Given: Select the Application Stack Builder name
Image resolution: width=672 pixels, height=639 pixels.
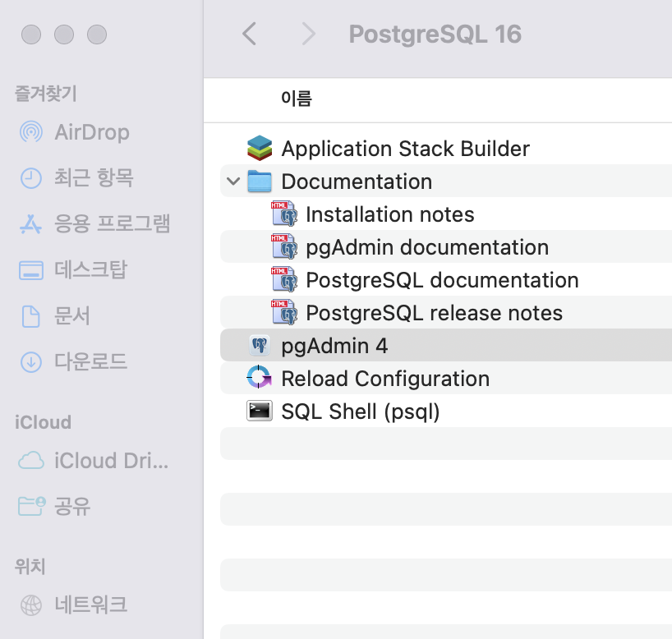Looking at the screenshot, I should click(x=406, y=149).
